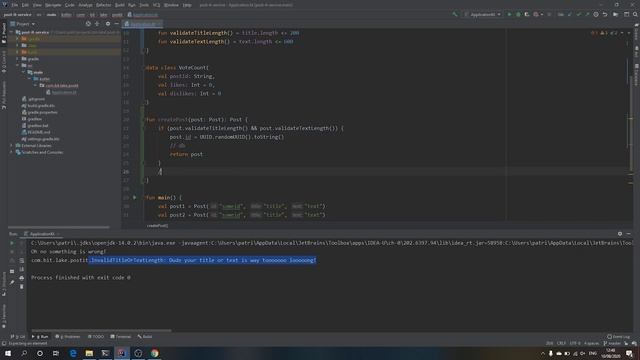Hide the Project panel with minus icon
The width and height of the screenshot is (640, 360).
click(x=116, y=24)
